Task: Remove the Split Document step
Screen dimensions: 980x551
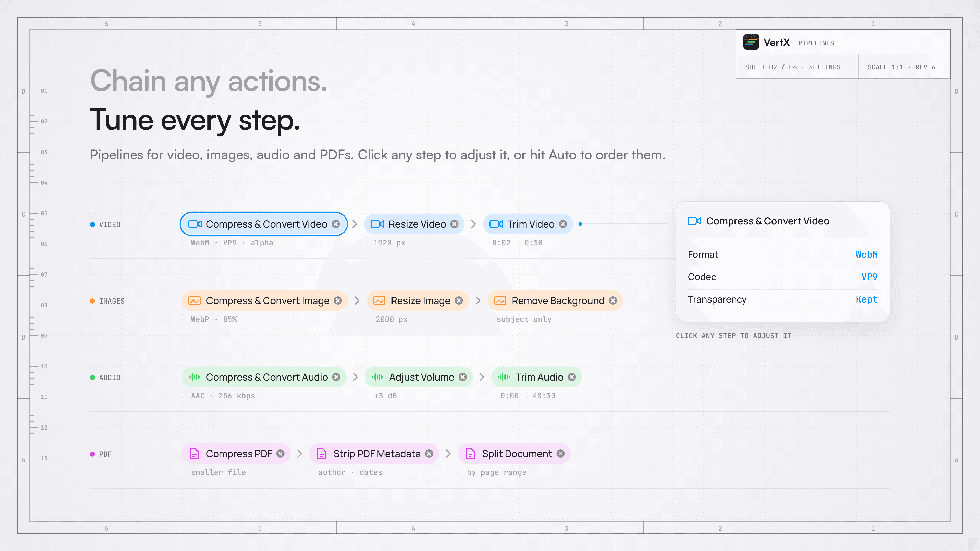Action: [x=560, y=453]
